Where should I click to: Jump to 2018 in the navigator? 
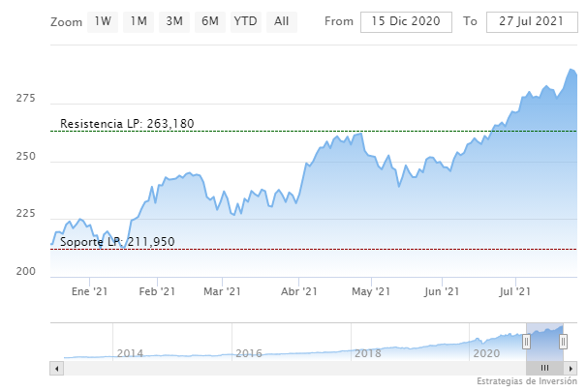[x=367, y=353]
